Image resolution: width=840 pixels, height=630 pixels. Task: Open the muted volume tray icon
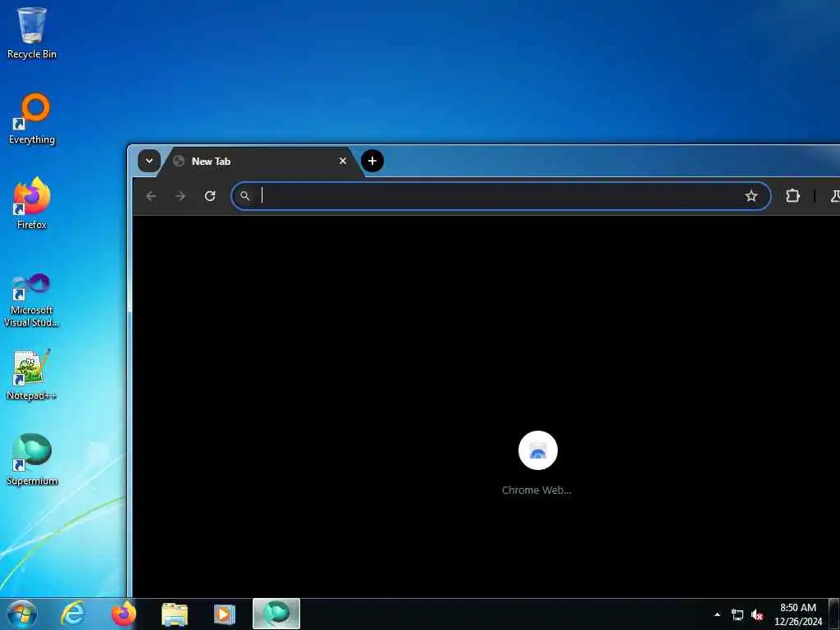pyautogui.click(x=757, y=615)
